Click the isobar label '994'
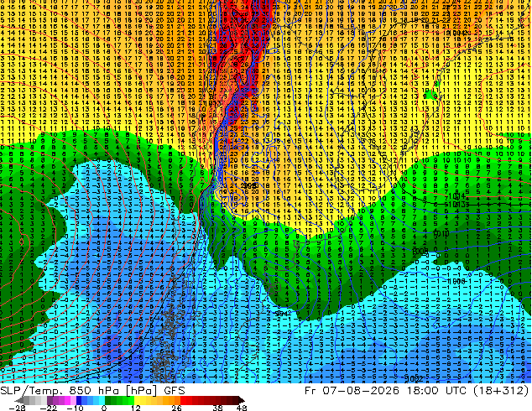This screenshot has width=532, height=411. coord(283,314)
